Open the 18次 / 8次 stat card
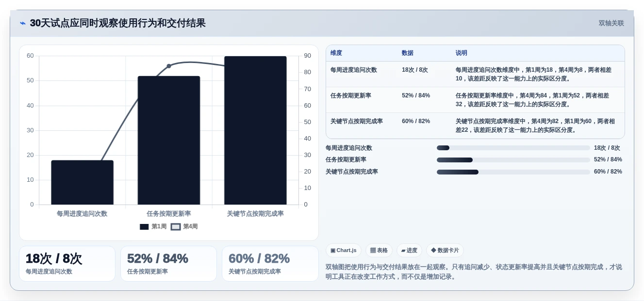This screenshot has width=644, height=301. 67,264
